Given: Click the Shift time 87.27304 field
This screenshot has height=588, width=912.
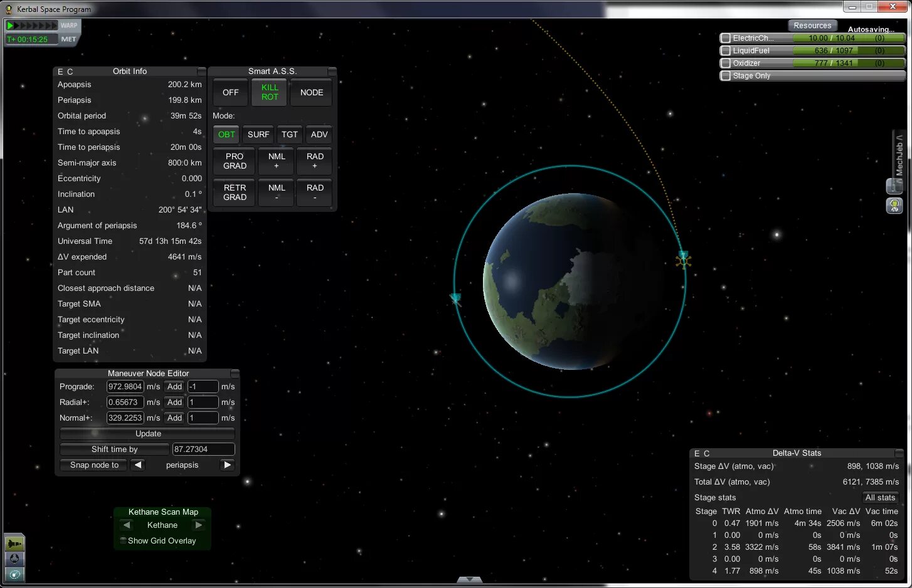Looking at the screenshot, I should (x=203, y=449).
